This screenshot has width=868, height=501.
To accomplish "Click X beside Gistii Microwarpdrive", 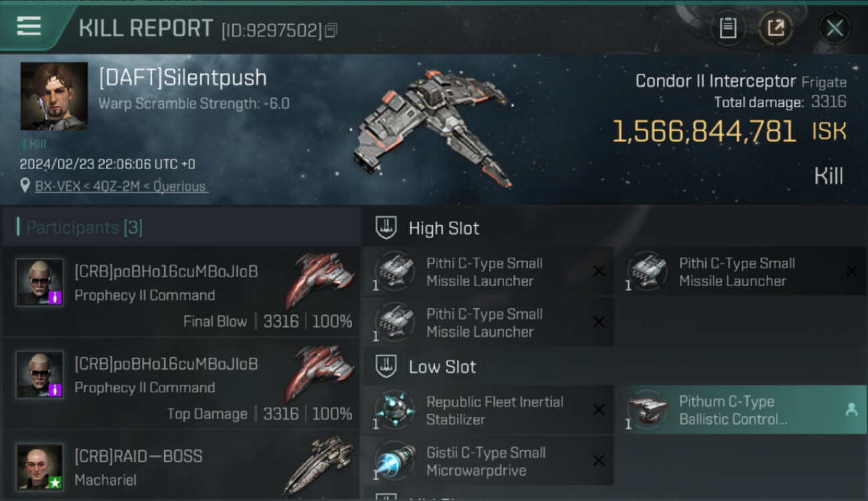I will [599, 460].
